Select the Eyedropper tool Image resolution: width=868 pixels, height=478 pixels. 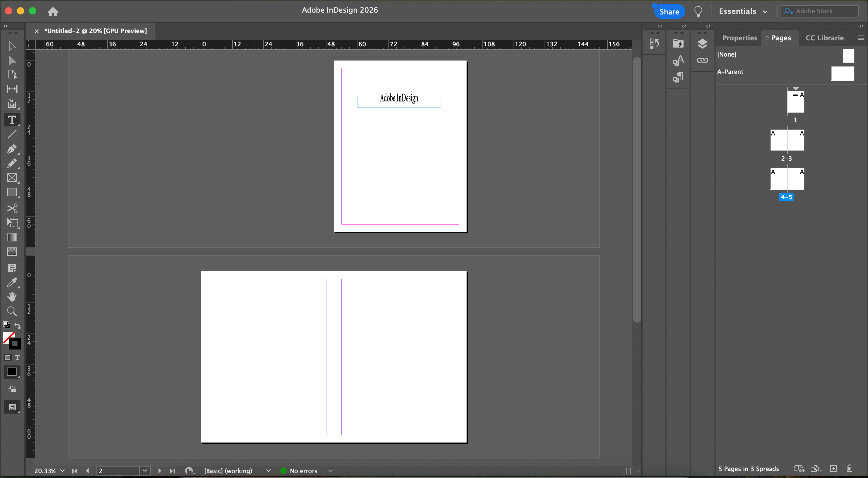(x=12, y=282)
